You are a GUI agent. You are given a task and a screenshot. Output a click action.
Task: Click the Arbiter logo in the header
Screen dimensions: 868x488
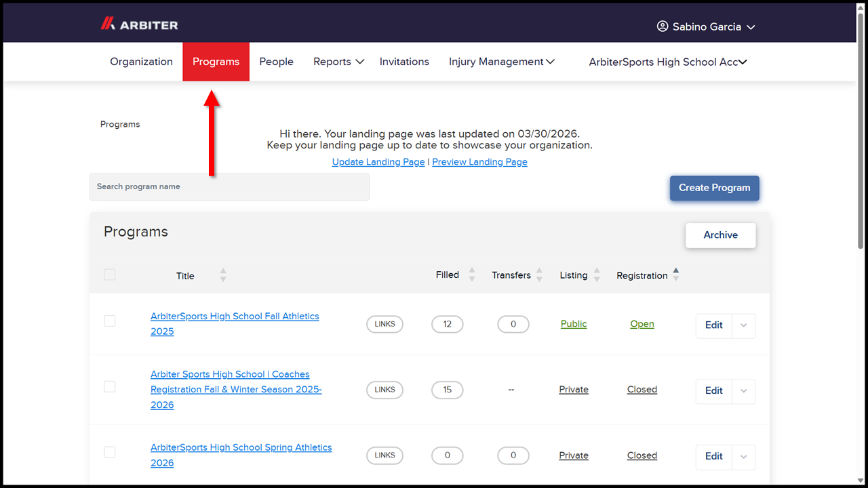(x=139, y=24)
